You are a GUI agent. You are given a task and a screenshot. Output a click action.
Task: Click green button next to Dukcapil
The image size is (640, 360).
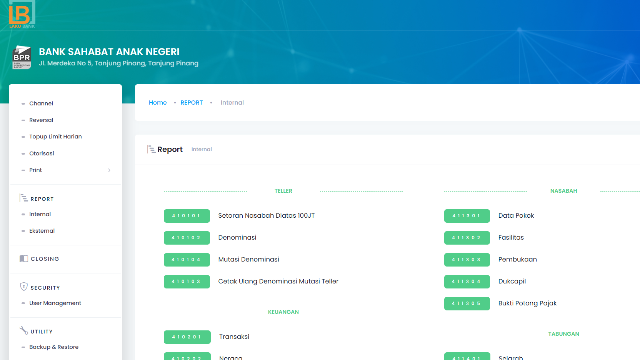[467, 281]
